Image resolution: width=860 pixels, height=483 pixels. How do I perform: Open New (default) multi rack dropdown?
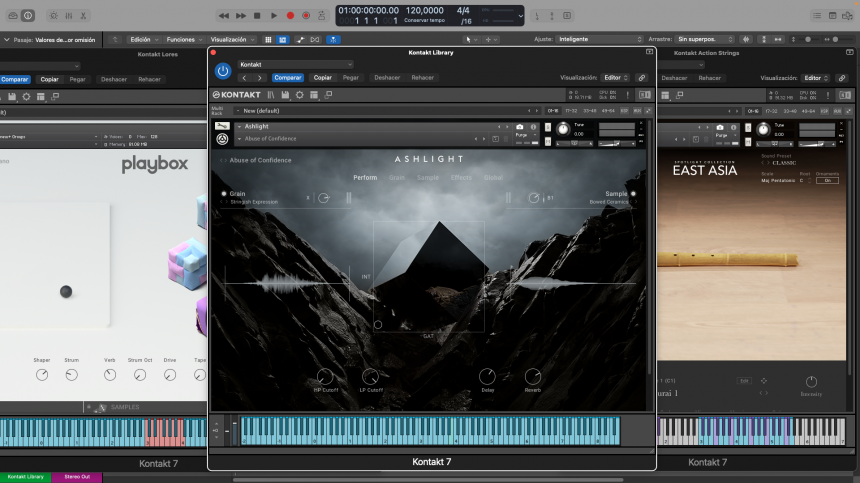click(386, 111)
